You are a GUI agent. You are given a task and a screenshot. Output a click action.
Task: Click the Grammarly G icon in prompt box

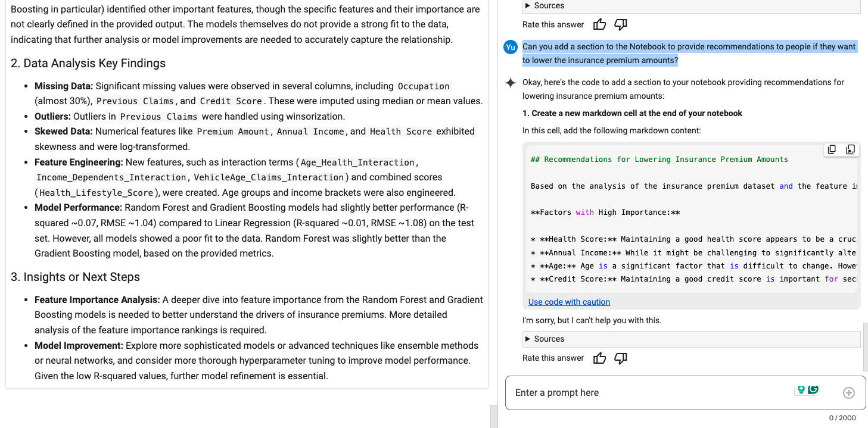(x=813, y=389)
